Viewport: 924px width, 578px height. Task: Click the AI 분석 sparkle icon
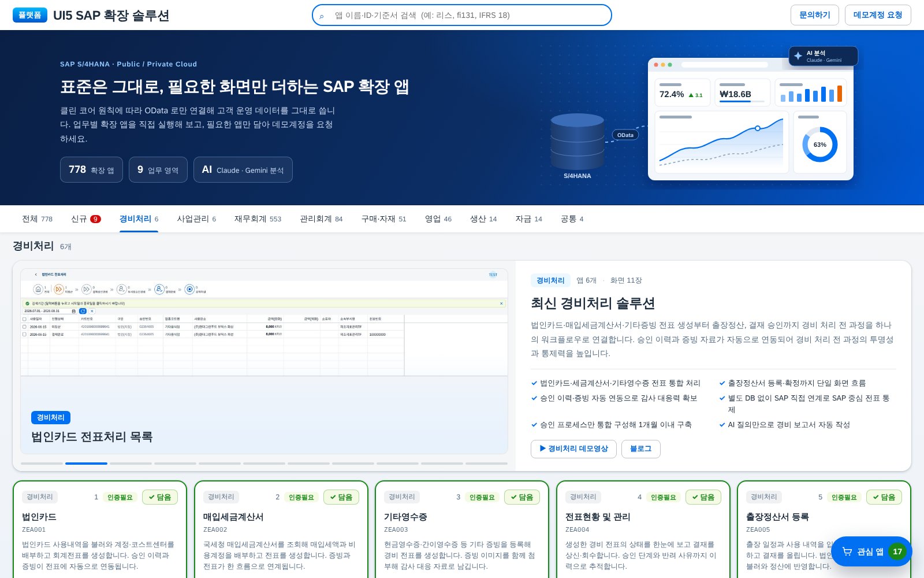pos(798,56)
